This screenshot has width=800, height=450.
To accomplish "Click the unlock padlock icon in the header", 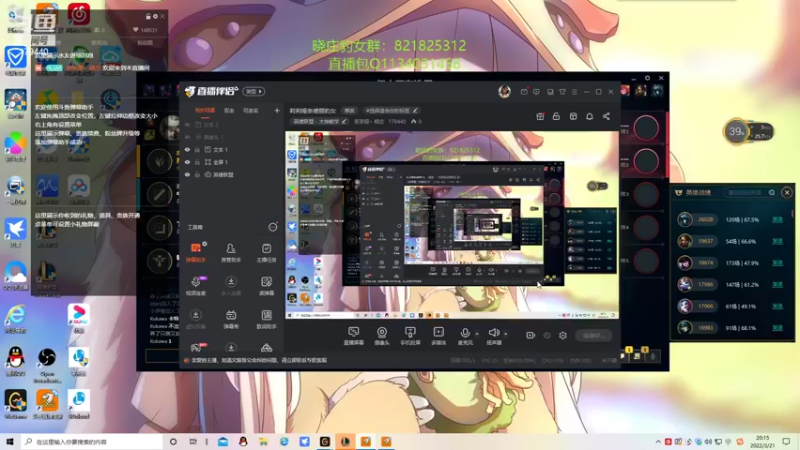I will coord(556,116).
